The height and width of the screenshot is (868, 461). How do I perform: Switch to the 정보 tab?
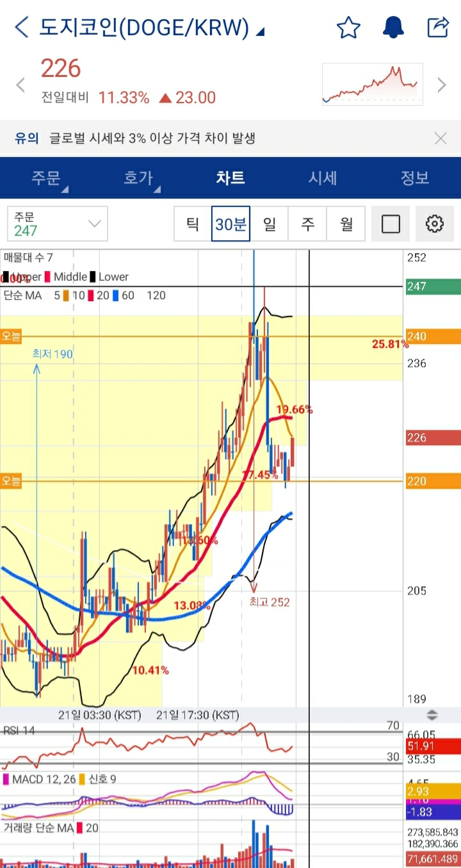[x=415, y=177]
